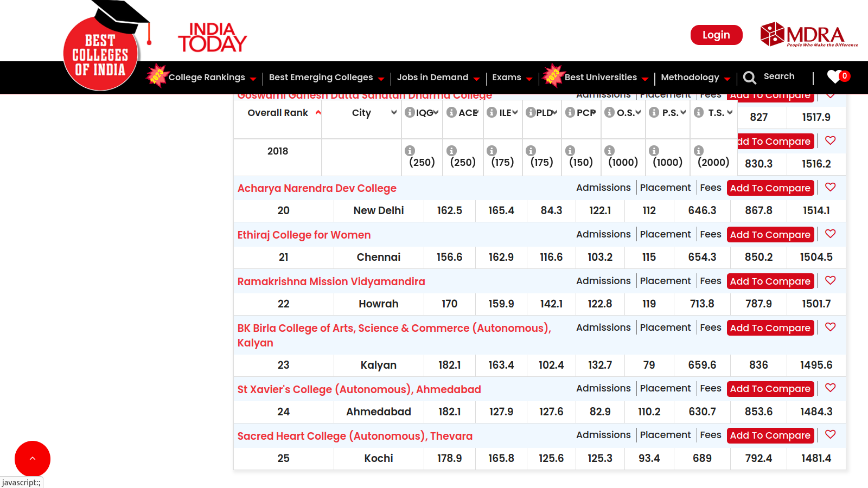The height and width of the screenshot is (488, 868).
Task: View Fees for Ramakrishna Mission Vidyamandira
Action: point(711,281)
